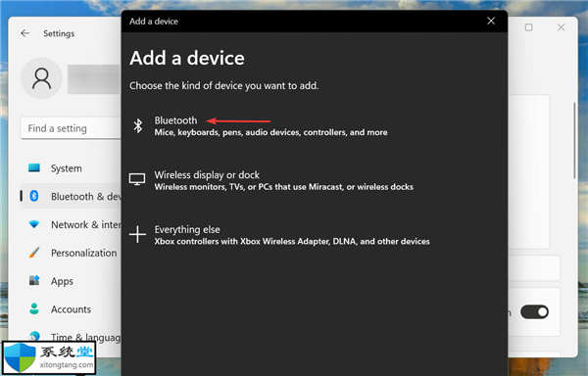The width and height of the screenshot is (588, 376).
Task: Click 'Mice, keyboards, pens, audio devices' description
Action: [270, 132]
